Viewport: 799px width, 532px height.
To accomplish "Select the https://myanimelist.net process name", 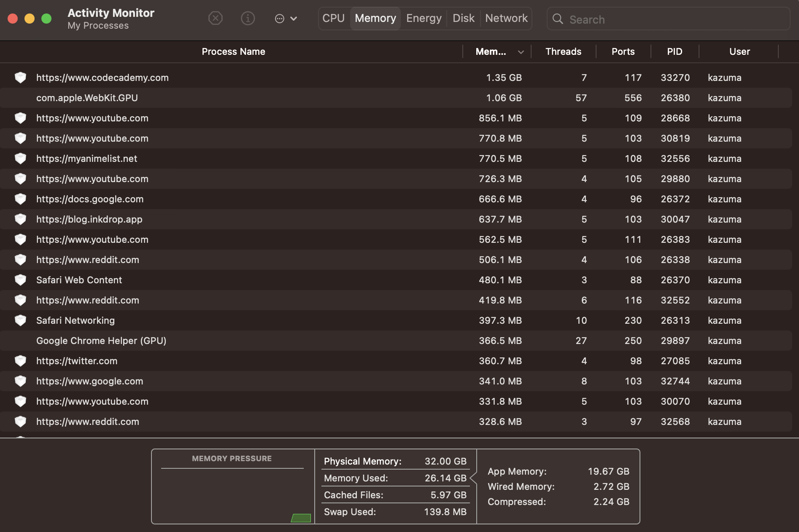I will (x=86, y=159).
